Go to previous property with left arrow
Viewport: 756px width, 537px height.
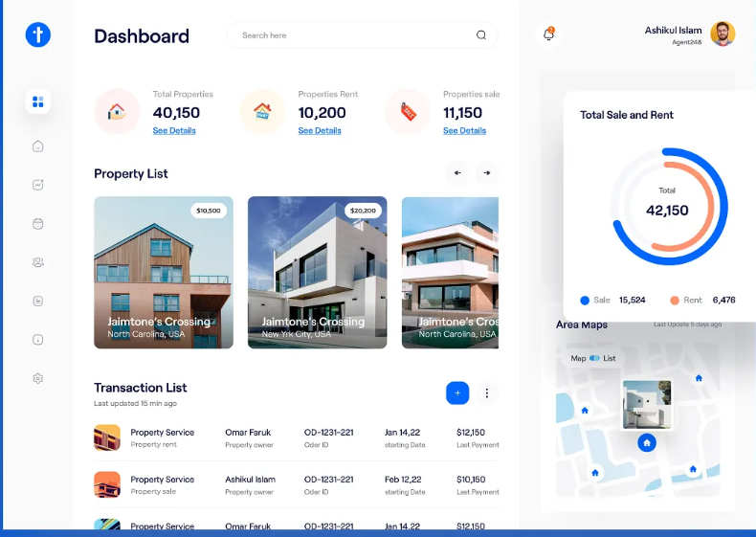[457, 172]
